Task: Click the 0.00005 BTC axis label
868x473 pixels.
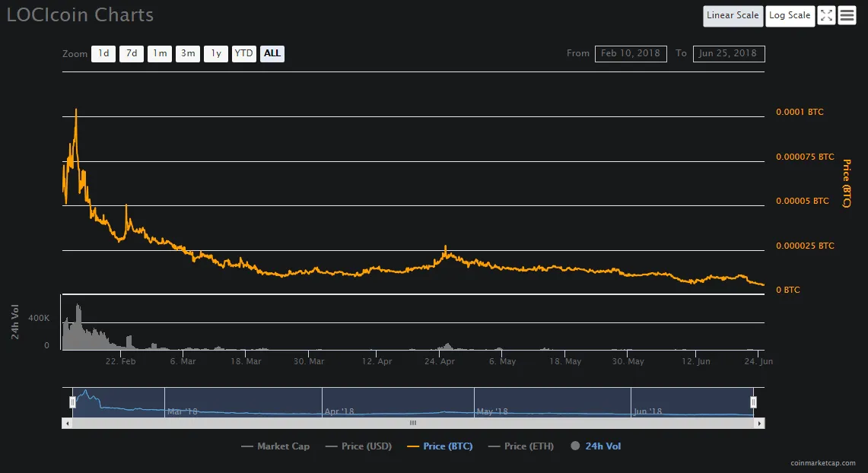Action: tap(802, 201)
